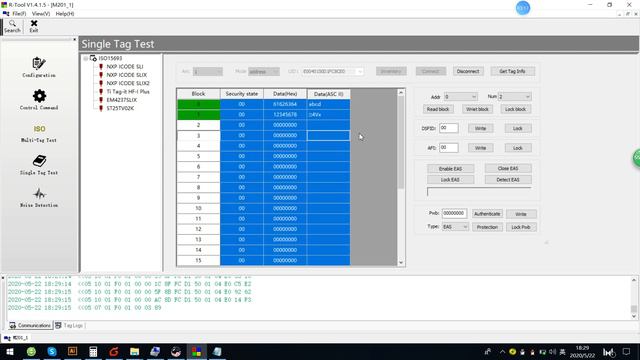
Task: Open Single Tag Test sidebar icon
Action: click(39, 165)
